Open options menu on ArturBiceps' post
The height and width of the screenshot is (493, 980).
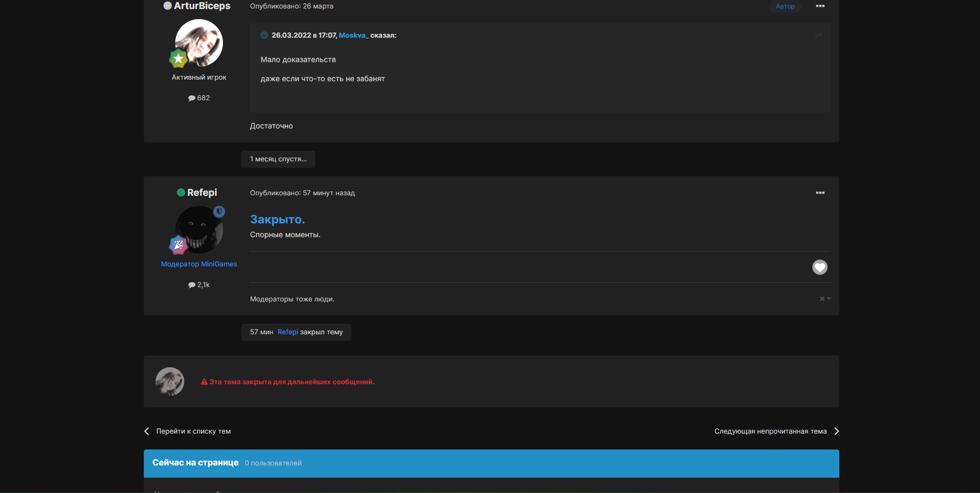click(820, 6)
